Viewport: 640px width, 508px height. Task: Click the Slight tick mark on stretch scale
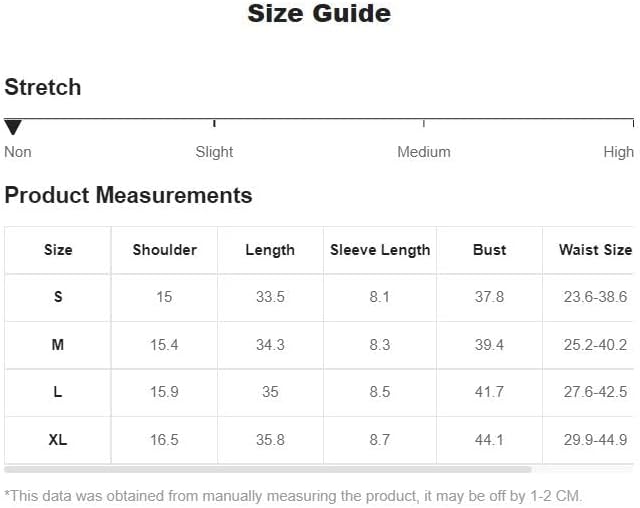[x=214, y=123]
